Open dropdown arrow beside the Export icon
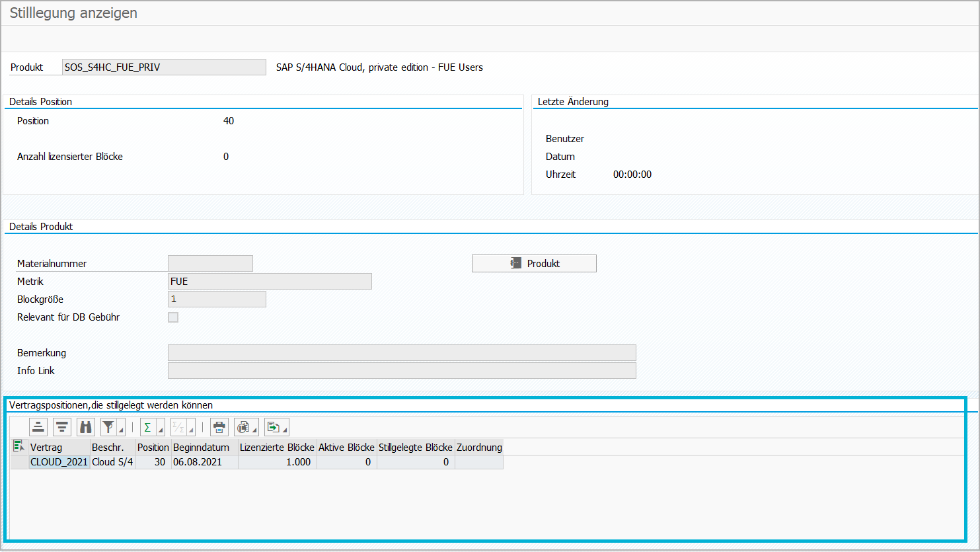The image size is (980, 552). coord(285,430)
